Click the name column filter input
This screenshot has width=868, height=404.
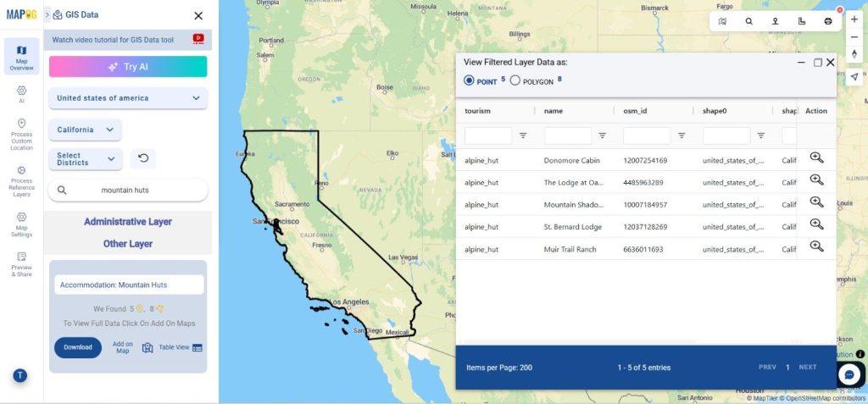[x=567, y=136]
